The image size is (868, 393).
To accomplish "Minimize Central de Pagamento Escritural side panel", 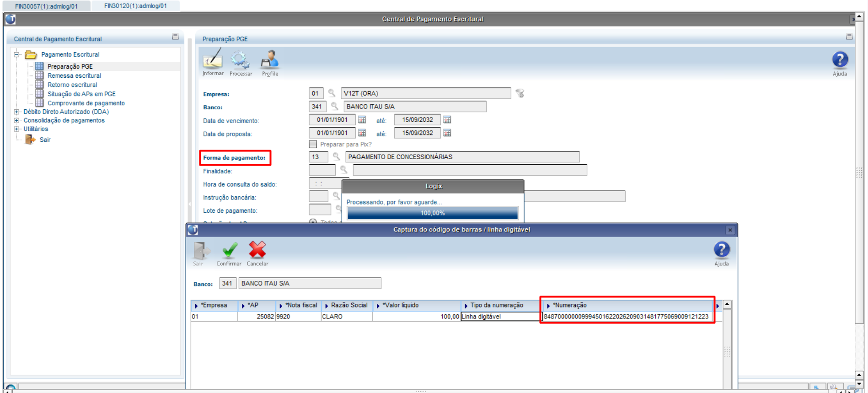I will 175,37.
